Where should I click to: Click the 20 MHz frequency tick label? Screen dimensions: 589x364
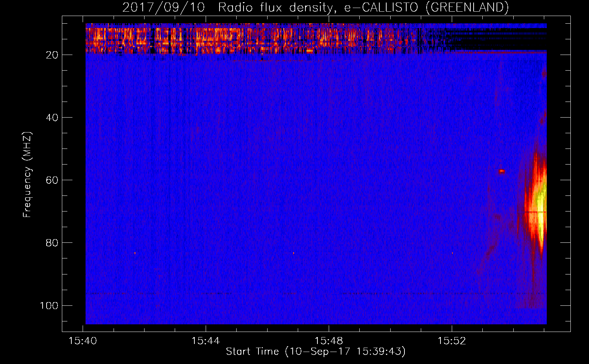pos(52,55)
